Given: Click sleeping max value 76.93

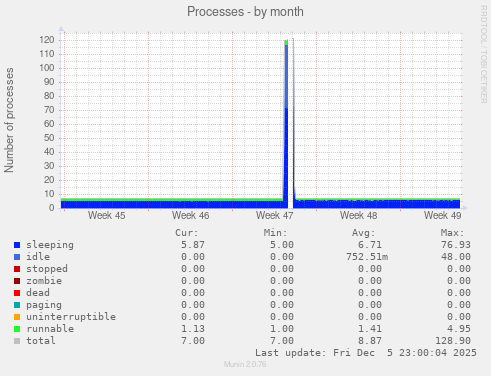Looking at the screenshot, I should [456, 245].
